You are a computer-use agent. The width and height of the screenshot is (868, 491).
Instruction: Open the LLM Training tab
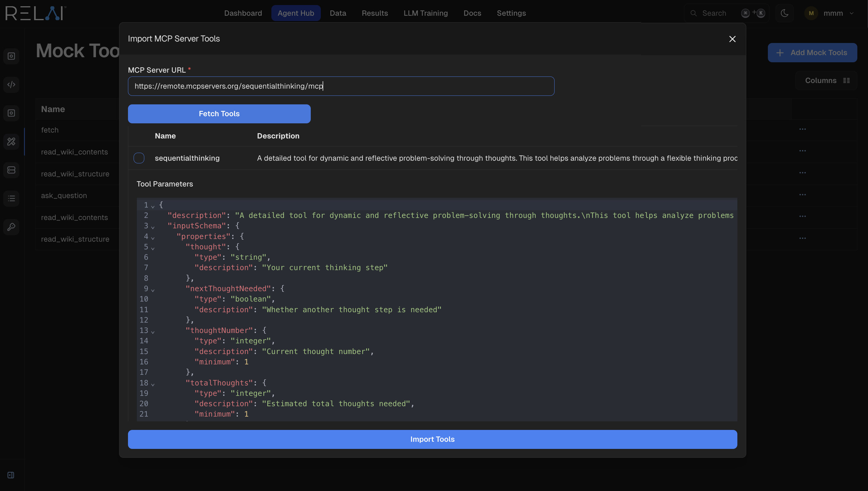click(x=426, y=13)
